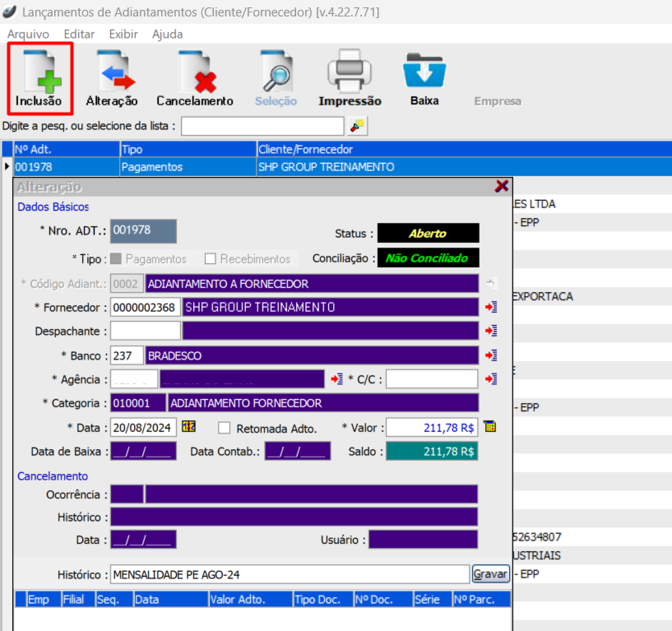This screenshot has height=631, width=672.
Task: Toggle the Retomada Adto. checkbox
Action: point(224,428)
